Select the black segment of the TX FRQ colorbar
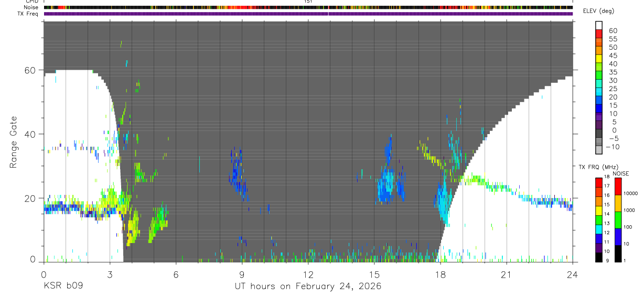 599,257
